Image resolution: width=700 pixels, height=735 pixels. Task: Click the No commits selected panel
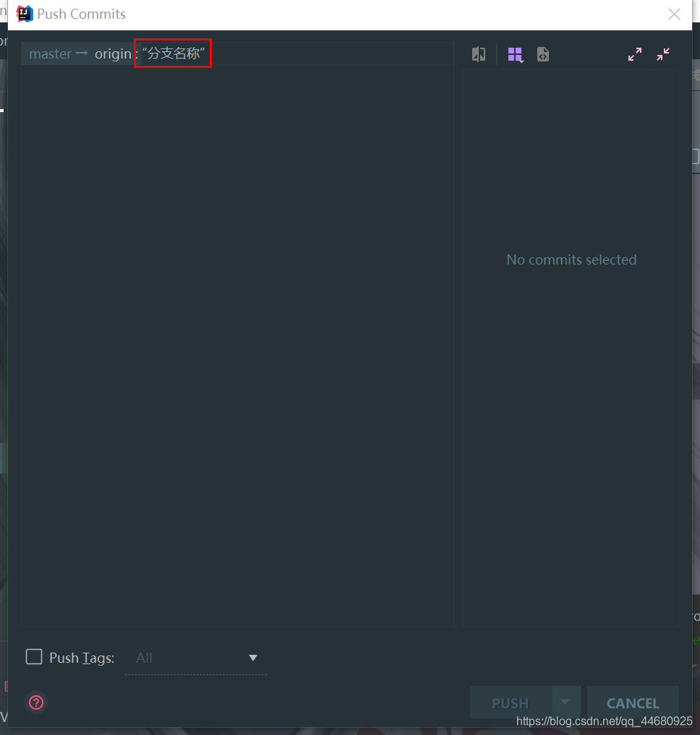point(571,348)
